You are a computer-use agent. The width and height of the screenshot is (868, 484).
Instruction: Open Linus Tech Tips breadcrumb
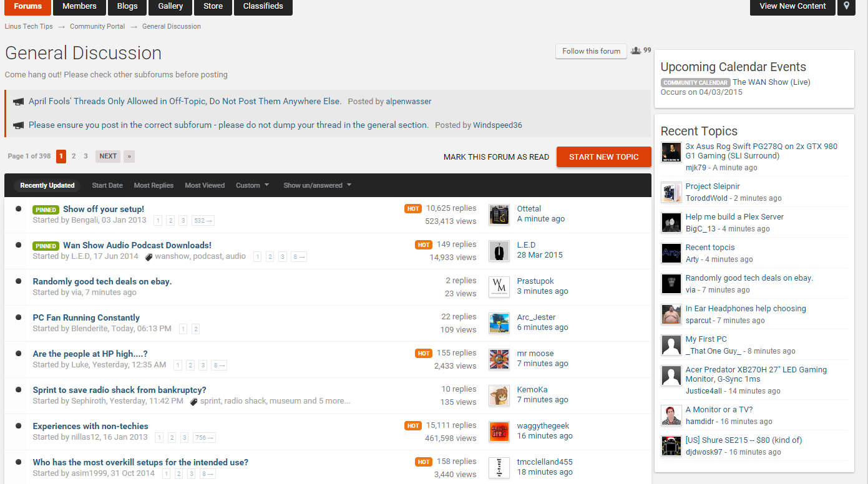pyautogui.click(x=29, y=26)
